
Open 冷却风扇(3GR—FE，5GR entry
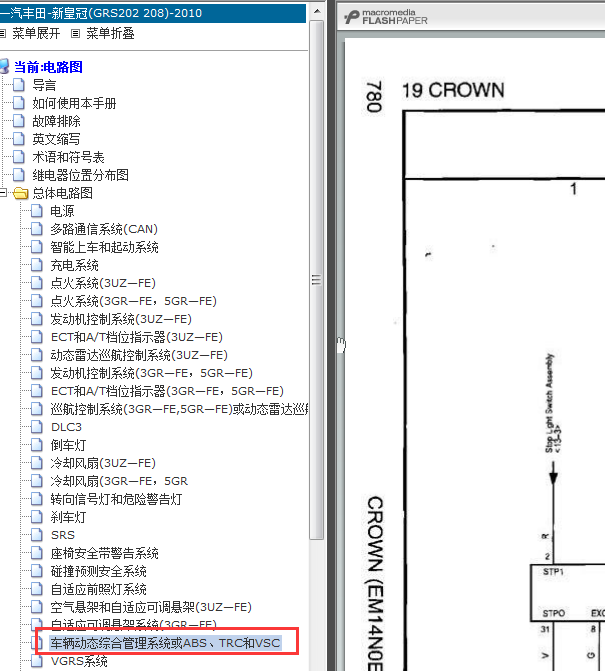(119, 481)
